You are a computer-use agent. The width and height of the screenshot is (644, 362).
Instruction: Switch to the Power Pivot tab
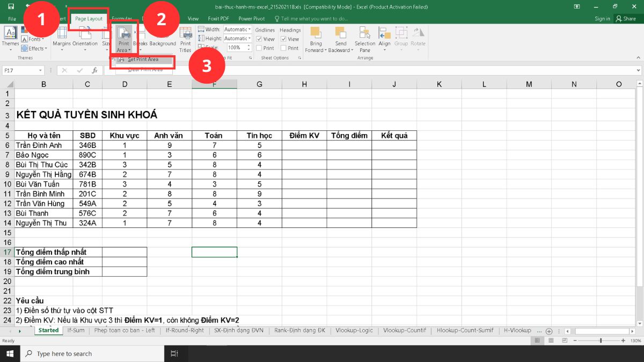pos(252,19)
